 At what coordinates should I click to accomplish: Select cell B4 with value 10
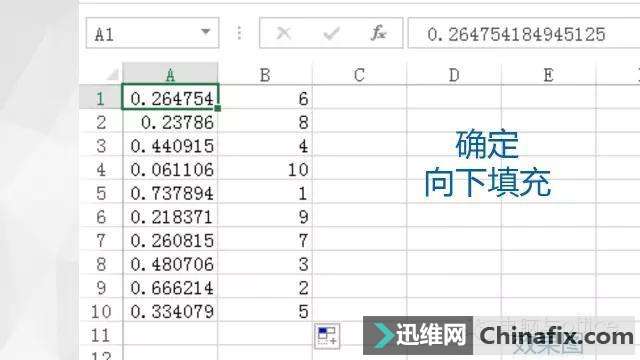coord(265,169)
